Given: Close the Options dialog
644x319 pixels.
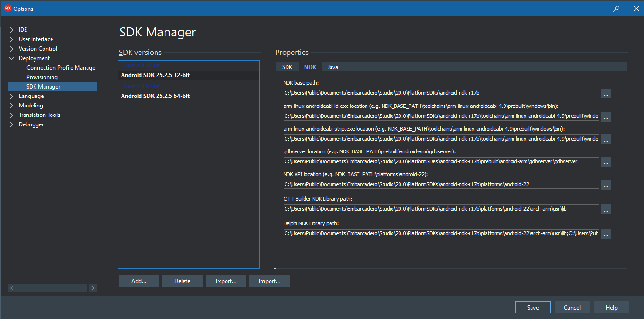Looking at the screenshot, I should point(635,9).
